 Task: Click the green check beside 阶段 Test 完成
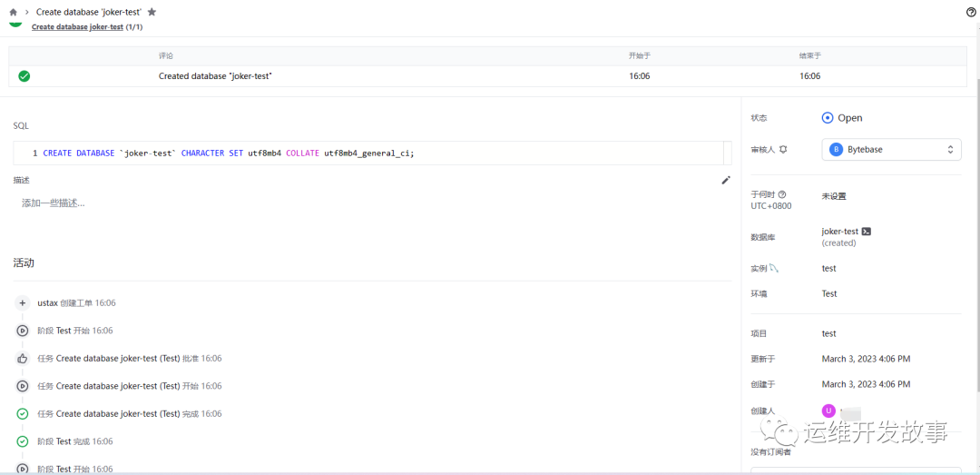[23, 441]
